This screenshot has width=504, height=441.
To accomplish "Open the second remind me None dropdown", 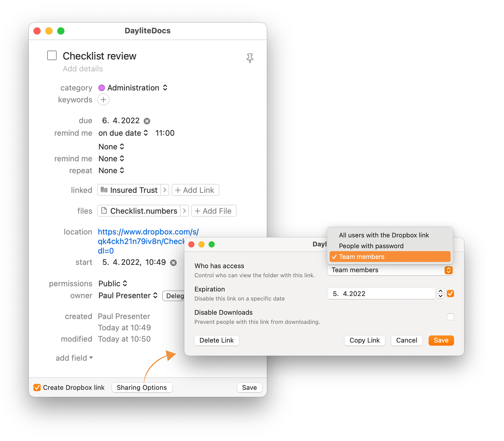I will (x=111, y=159).
